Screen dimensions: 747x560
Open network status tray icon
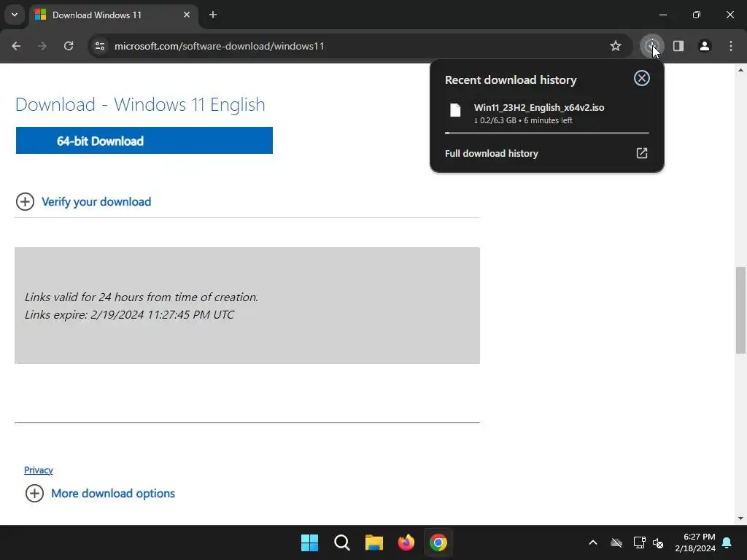[639, 542]
